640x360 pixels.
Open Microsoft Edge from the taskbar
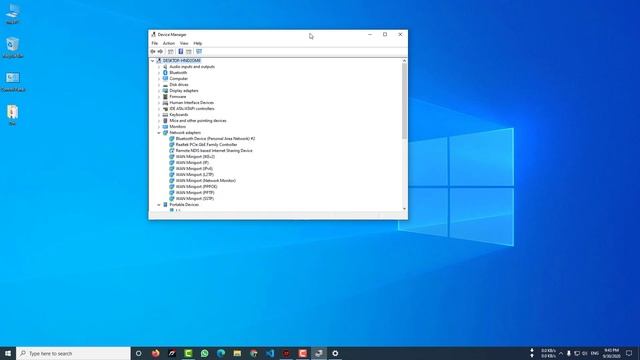(221, 353)
